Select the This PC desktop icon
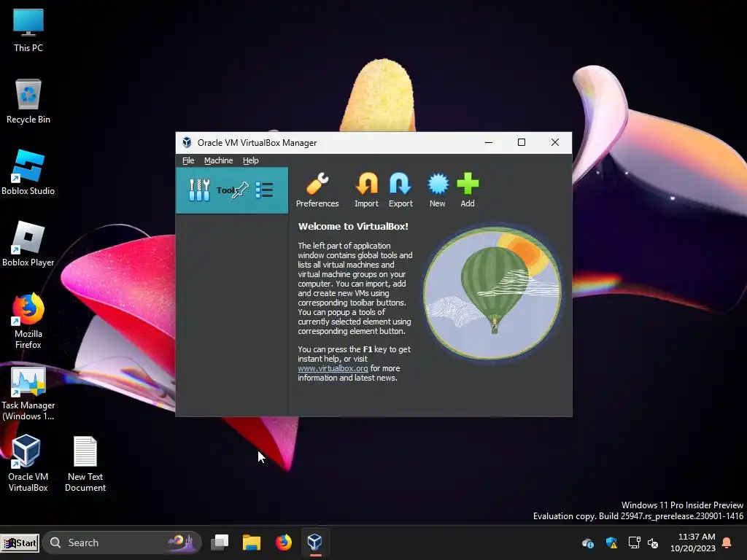 28,31
